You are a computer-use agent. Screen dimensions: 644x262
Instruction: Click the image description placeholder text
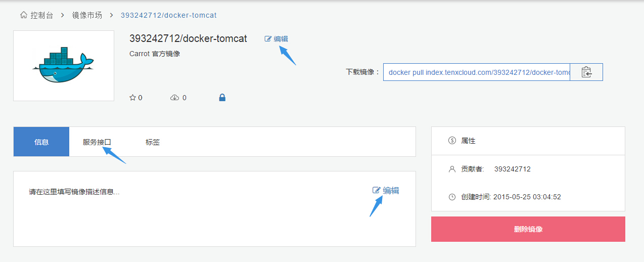point(74,192)
